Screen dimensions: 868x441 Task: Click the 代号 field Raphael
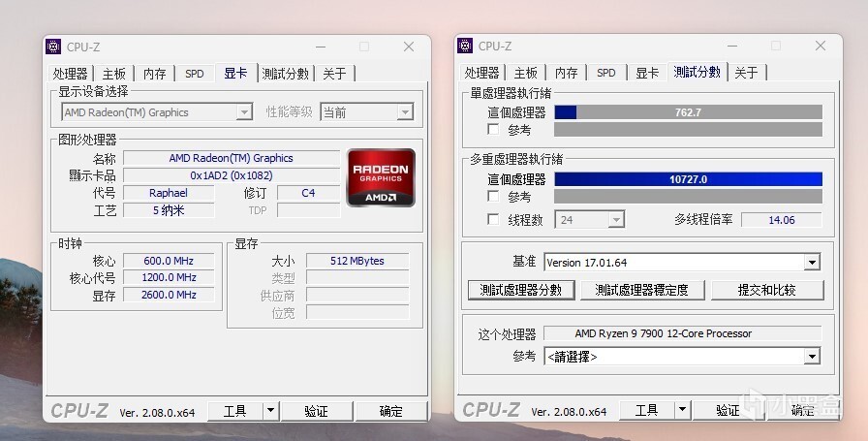tap(169, 193)
